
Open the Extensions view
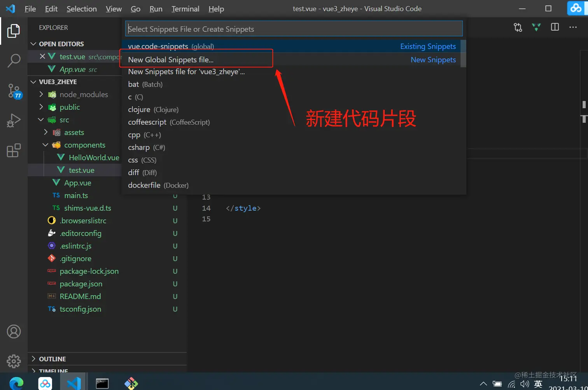[14, 150]
